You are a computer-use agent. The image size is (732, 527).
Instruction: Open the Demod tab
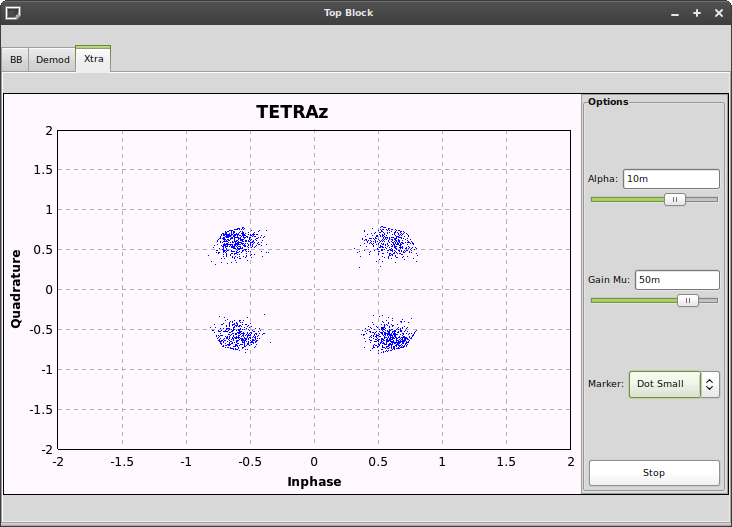[x=53, y=60]
